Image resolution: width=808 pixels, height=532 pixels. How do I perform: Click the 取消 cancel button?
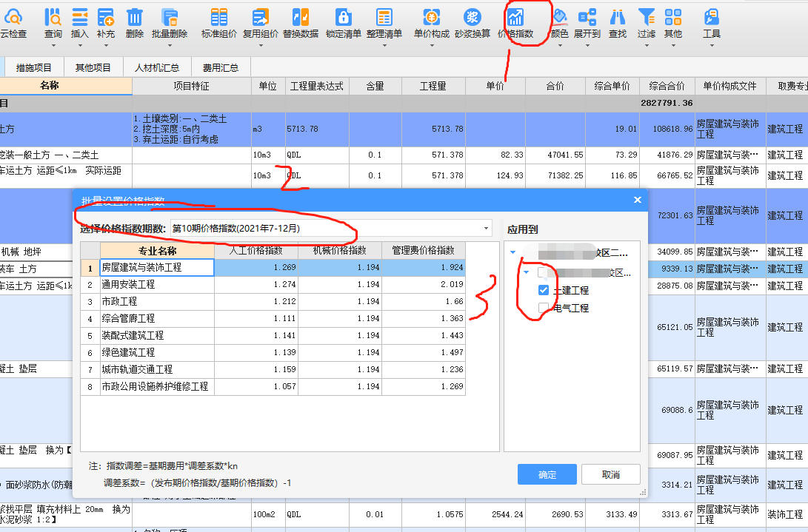coord(611,474)
